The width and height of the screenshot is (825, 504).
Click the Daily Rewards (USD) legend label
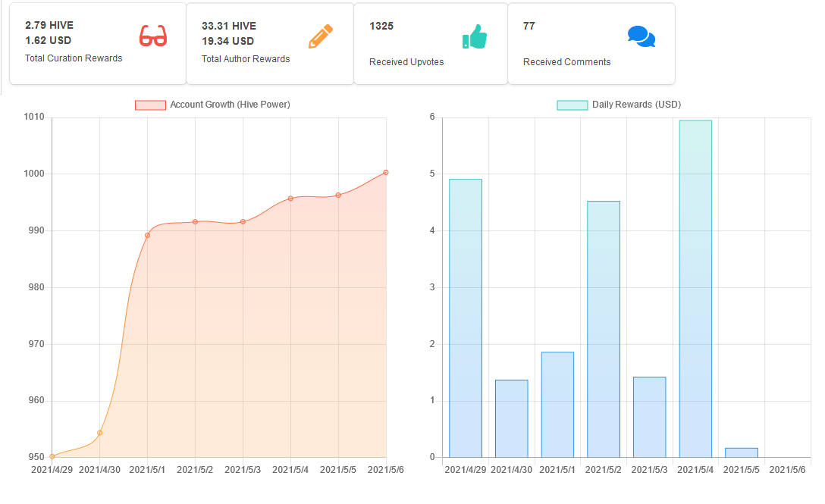[x=637, y=105]
